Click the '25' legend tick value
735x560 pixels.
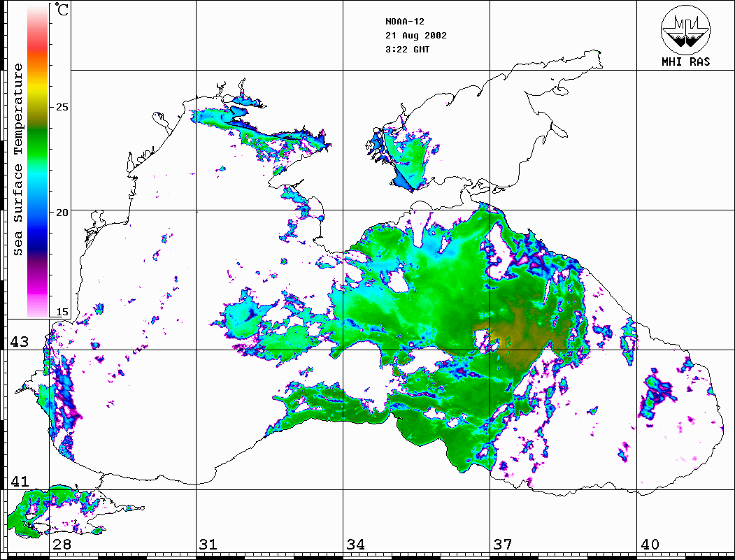point(62,107)
